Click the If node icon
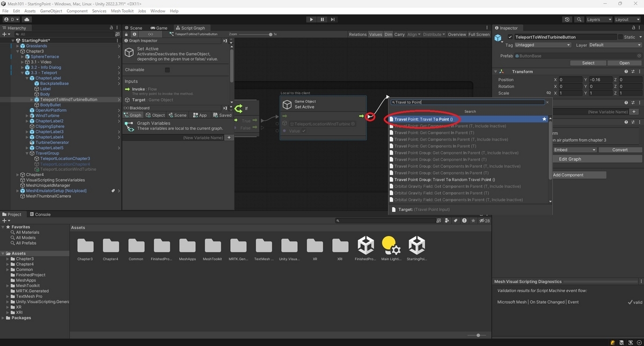This screenshot has height=346, width=644. (239, 108)
